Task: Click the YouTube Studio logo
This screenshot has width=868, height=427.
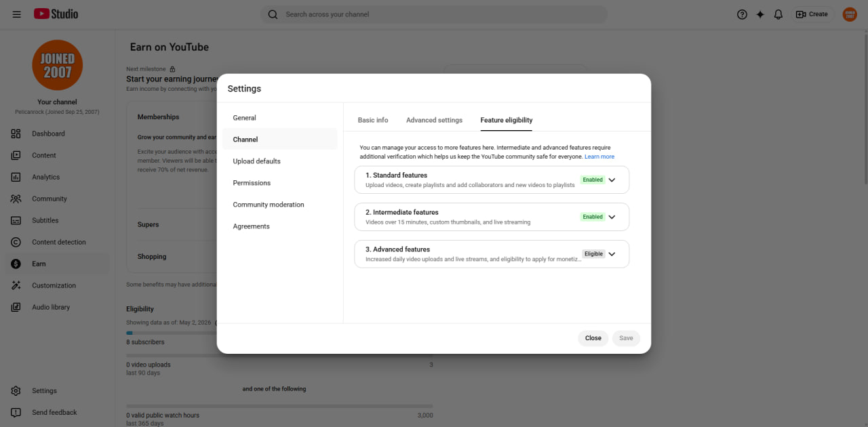Action: coord(56,14)
